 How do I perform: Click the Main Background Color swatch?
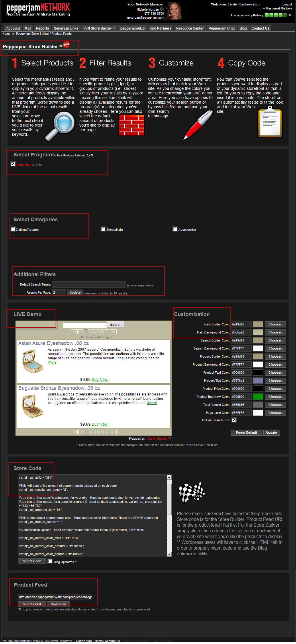tap(258, 332)
